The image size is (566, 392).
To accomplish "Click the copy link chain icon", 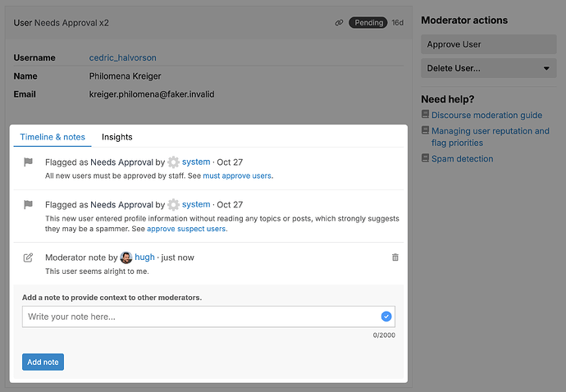I will coord(339,23).
